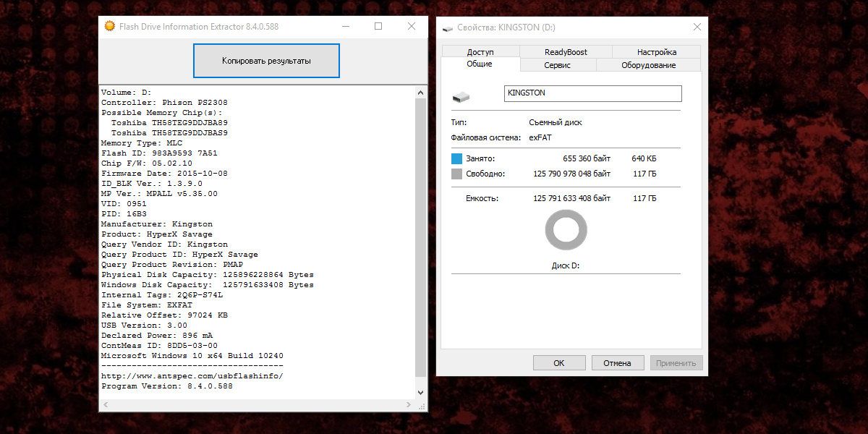
Task: Click the 'MP Ver.: MPALL v5.35.00' line
Action: [x=159, y=194]
